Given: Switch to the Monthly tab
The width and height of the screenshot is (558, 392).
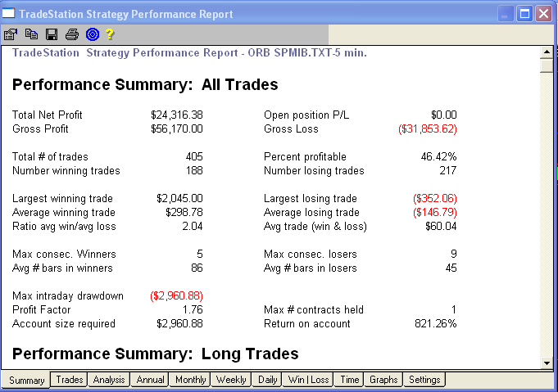Looking at the screenshot, I should click(190, 380).
